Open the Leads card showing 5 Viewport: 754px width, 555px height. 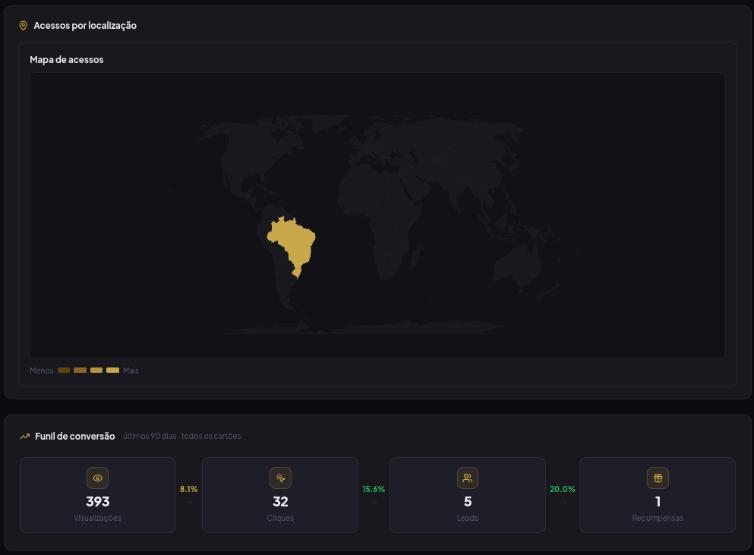(467, 495)
